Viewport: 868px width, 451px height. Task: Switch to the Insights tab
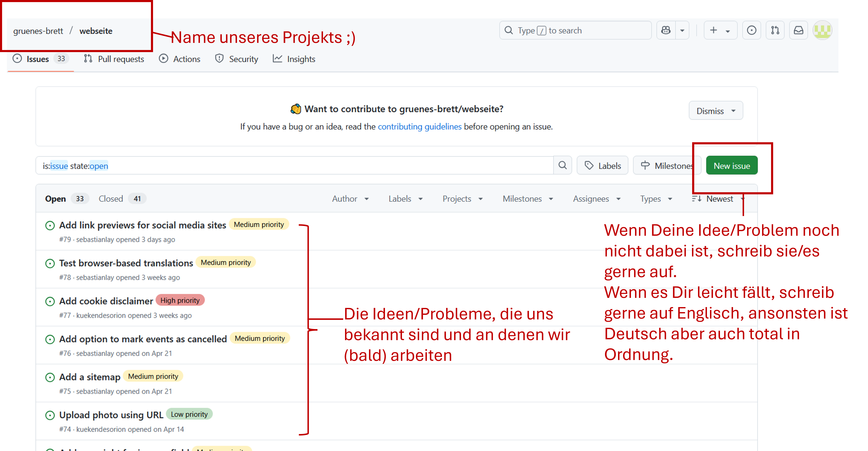point(294,59)
